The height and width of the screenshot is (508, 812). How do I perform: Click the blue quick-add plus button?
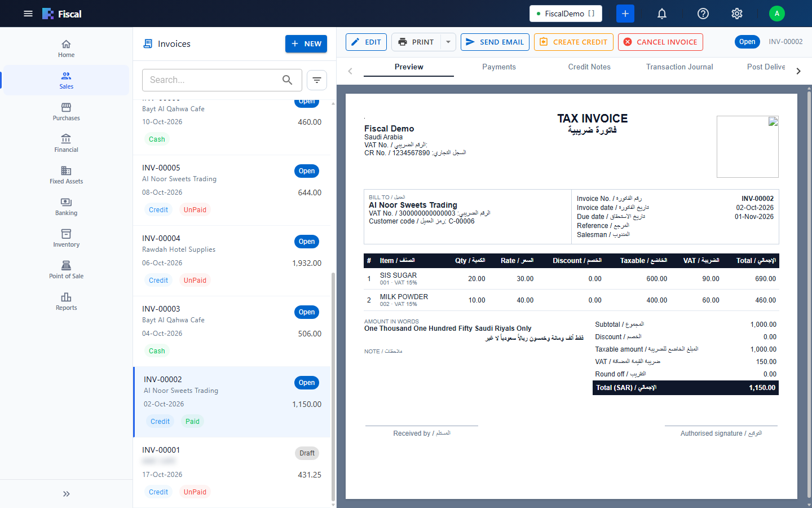tap(625, 14)
